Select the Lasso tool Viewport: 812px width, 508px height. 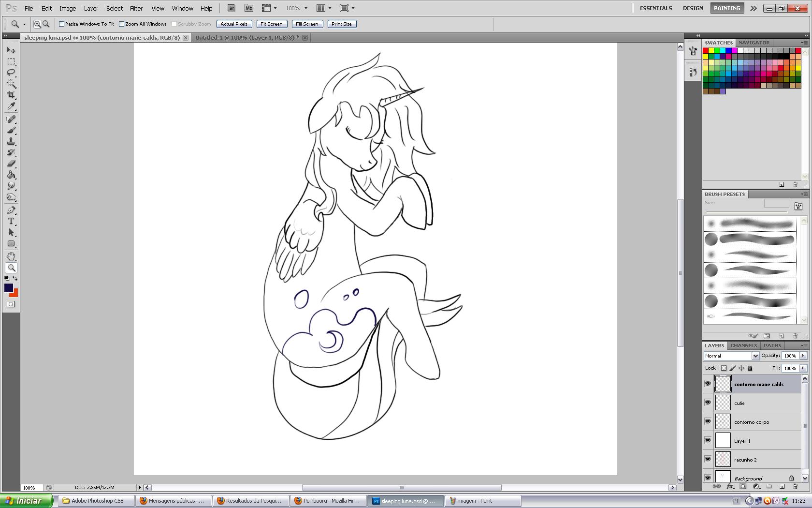(x=11, y=73)
